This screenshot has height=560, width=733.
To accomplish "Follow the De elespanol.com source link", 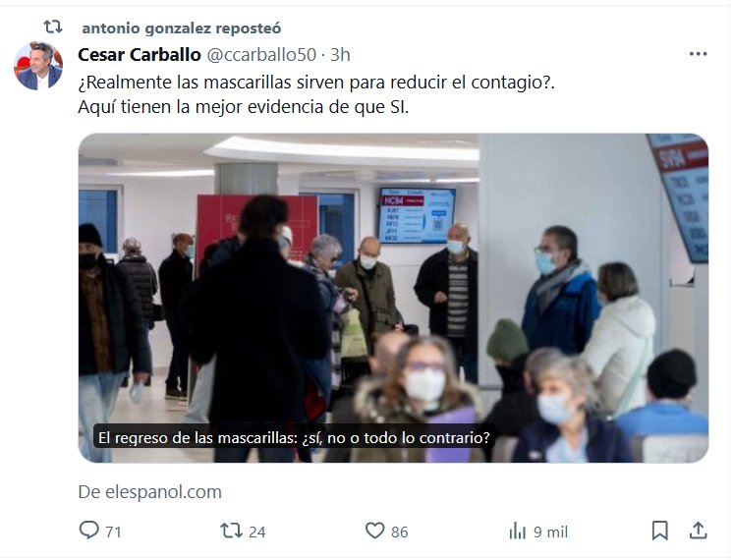I will pyautogui.click(x=149, y=492).
